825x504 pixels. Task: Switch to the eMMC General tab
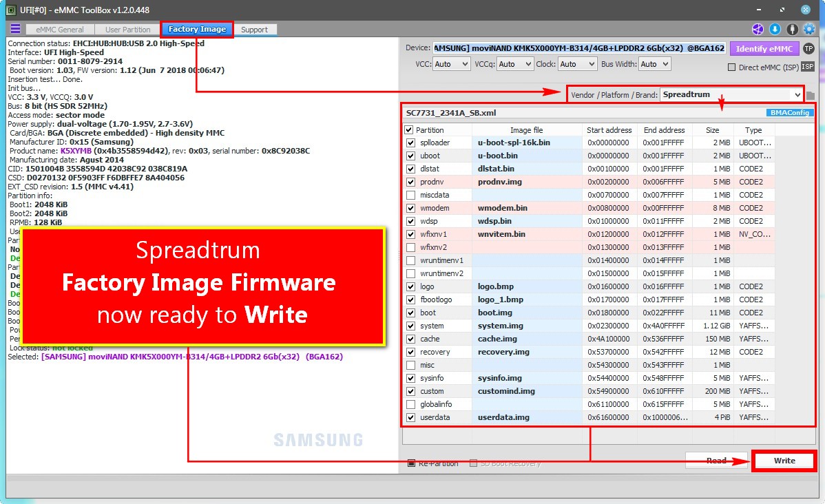[59, 30]
